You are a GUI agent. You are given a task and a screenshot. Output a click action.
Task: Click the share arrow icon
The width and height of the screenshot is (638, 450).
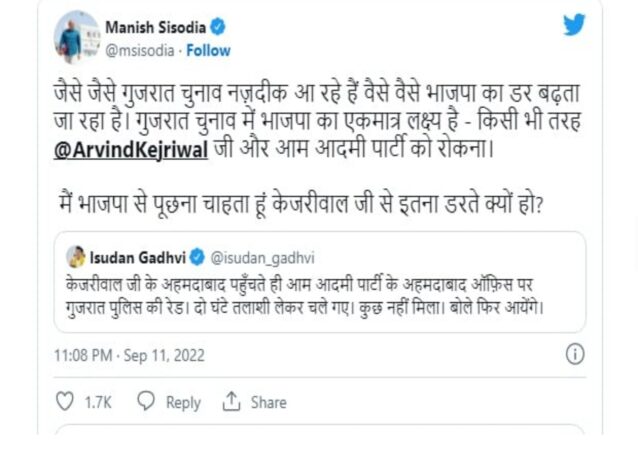click(232, 401)
